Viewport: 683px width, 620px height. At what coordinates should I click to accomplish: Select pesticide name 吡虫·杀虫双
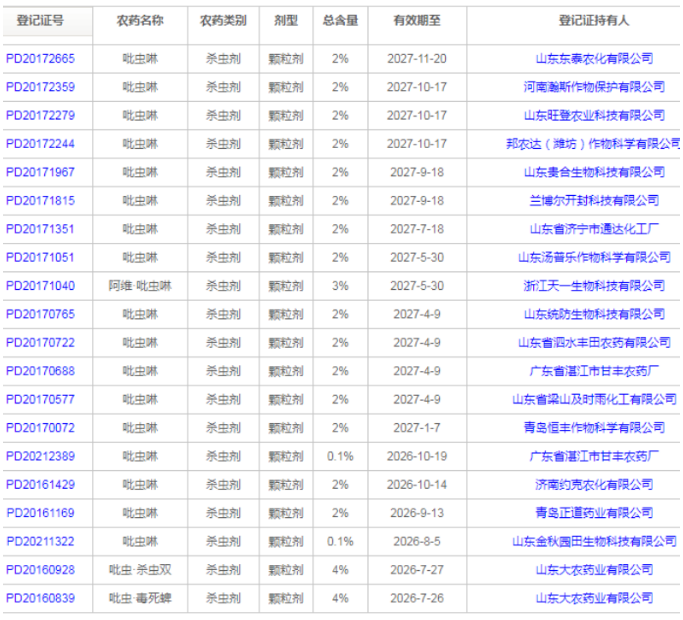point(140,570)
